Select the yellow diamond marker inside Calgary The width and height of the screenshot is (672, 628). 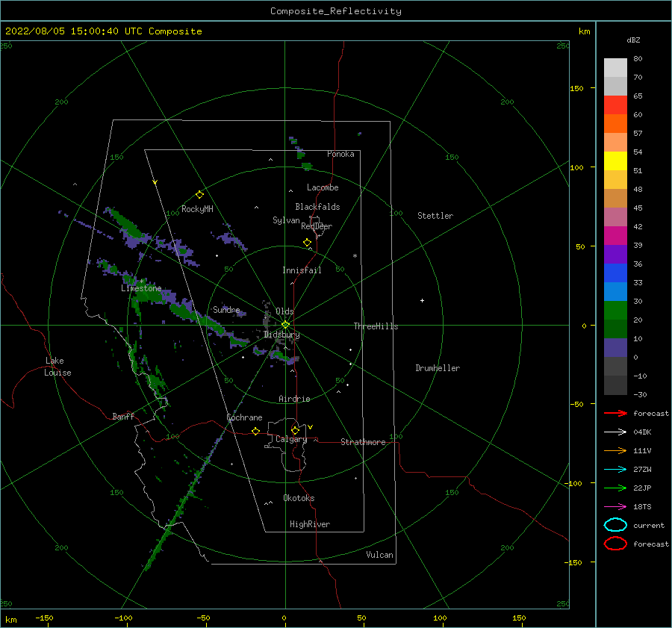pos(295,430)
